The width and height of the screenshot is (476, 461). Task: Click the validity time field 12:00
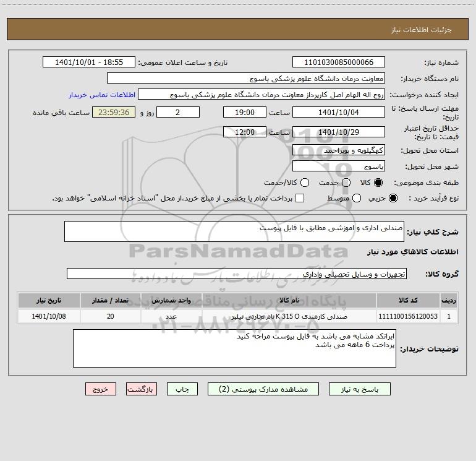(x=245, y=132)
